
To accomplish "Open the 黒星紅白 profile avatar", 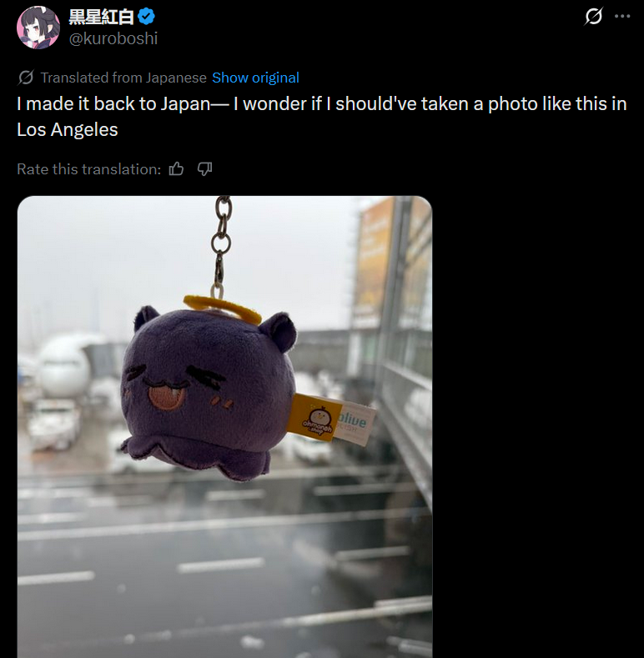I will coord(38,28).
